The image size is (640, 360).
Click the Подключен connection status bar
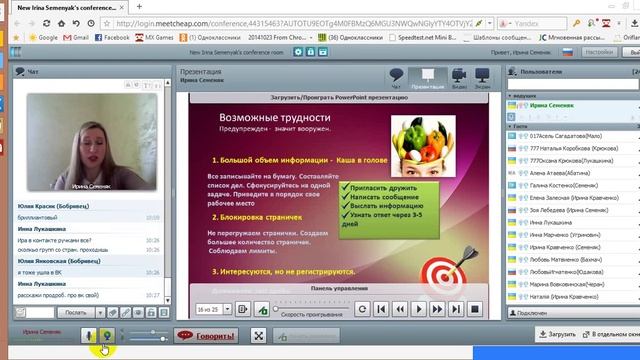tap(572, 313)
